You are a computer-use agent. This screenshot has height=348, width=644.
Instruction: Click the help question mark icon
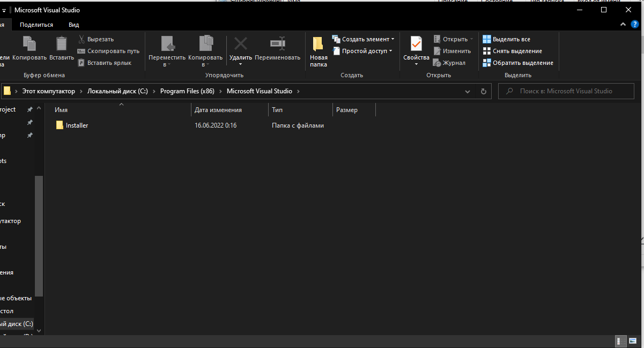click(635, 25)
